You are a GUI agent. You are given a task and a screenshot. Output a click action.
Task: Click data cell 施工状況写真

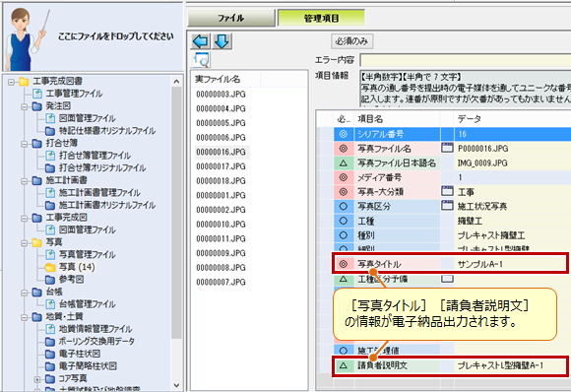[x=482, y=207]
